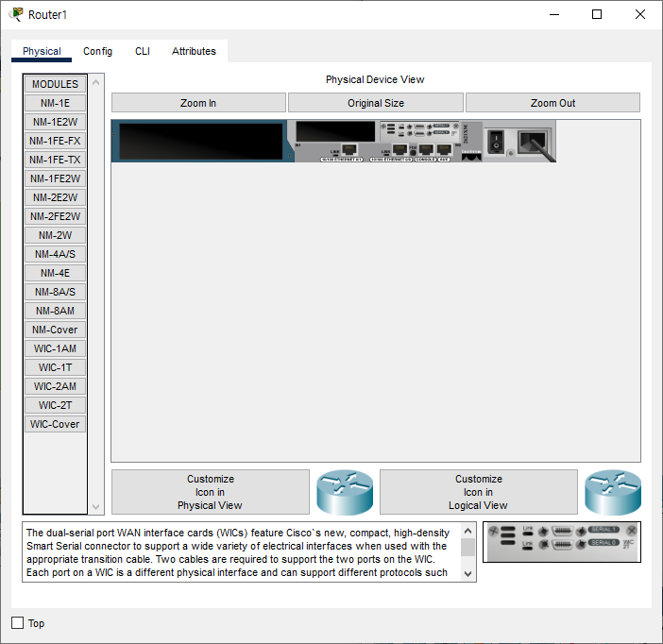The width and height of the screenshot is (663, 644).
Task: Click description box scroll up arrow
Action: pos(467,531)
